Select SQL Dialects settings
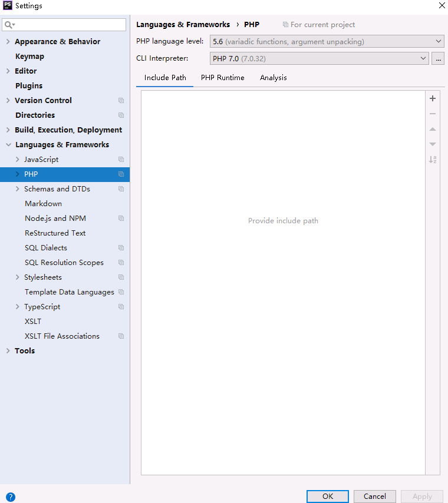Viewport: 448px width, 503px height. (x=46, y=248)
